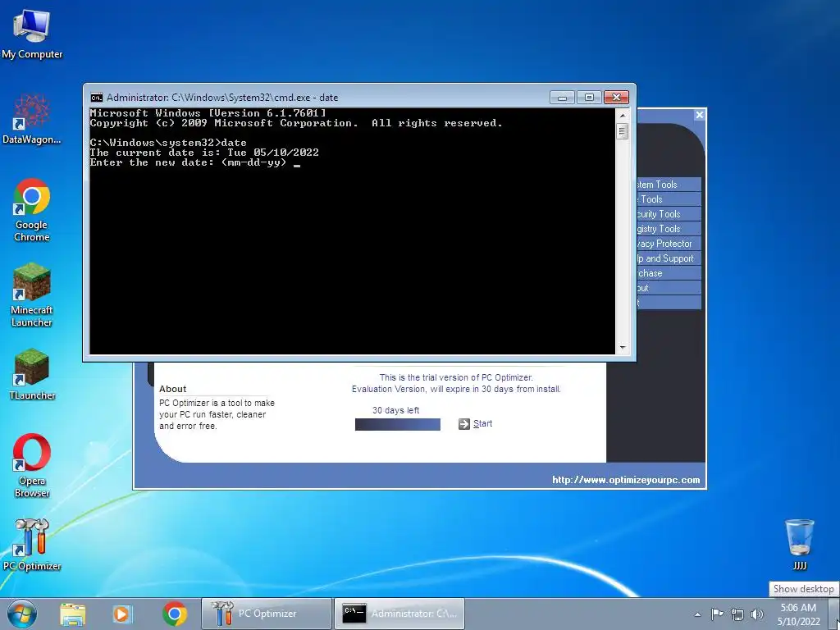The image size is (840, 630).
Task: Open optimizeyourpc.com link in PC Optimizer
Action: (x=626, y=480)
